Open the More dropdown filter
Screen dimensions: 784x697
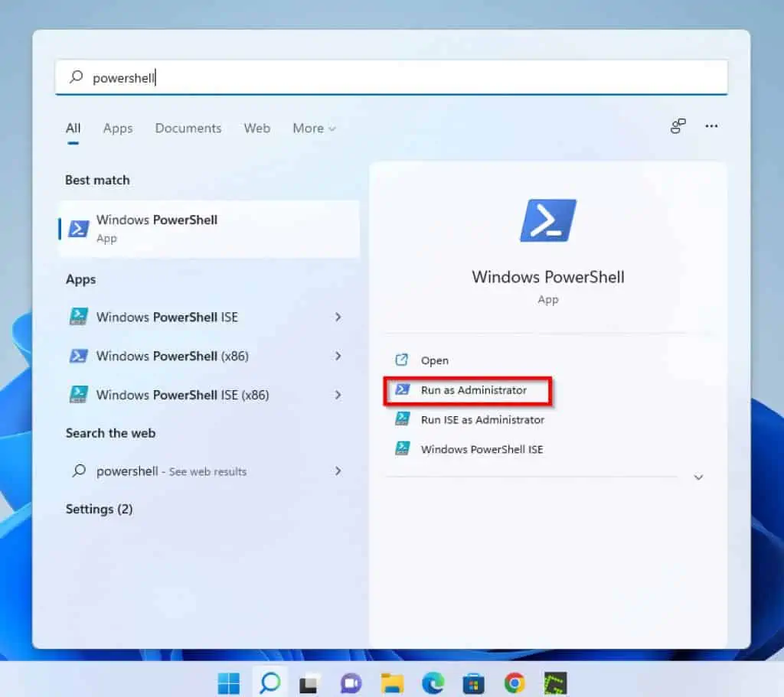(x=314, y=129)
